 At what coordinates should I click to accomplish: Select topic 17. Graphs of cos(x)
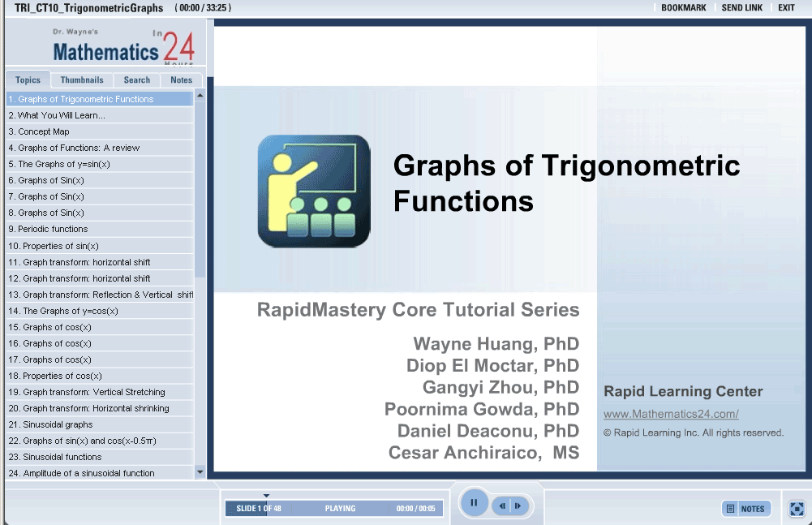pos(100,359)
